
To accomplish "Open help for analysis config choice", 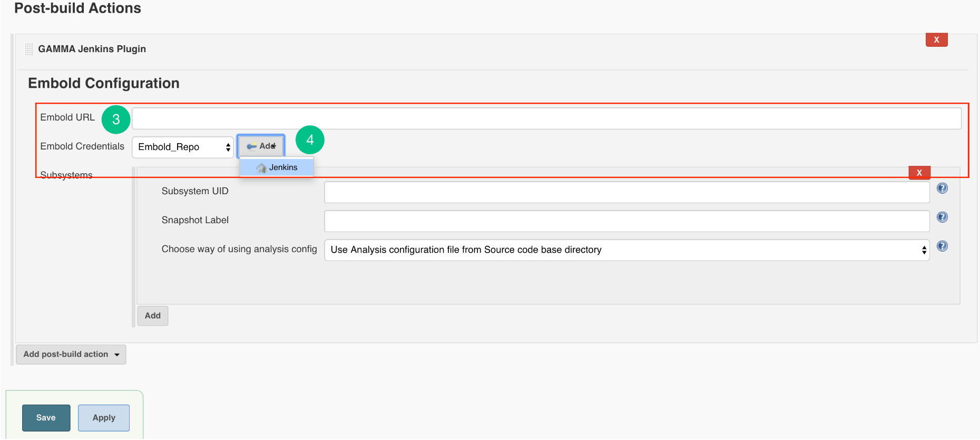I will (942, 246).
